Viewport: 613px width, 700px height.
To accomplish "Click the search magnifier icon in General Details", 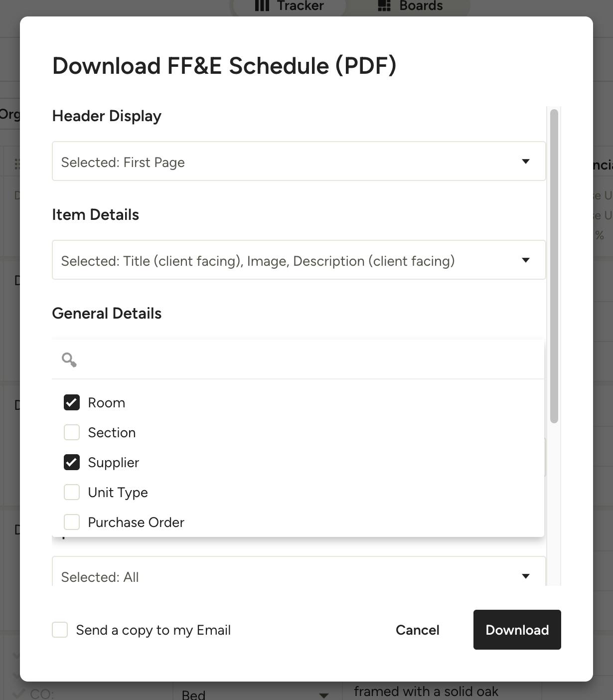I will coord(69,359).
